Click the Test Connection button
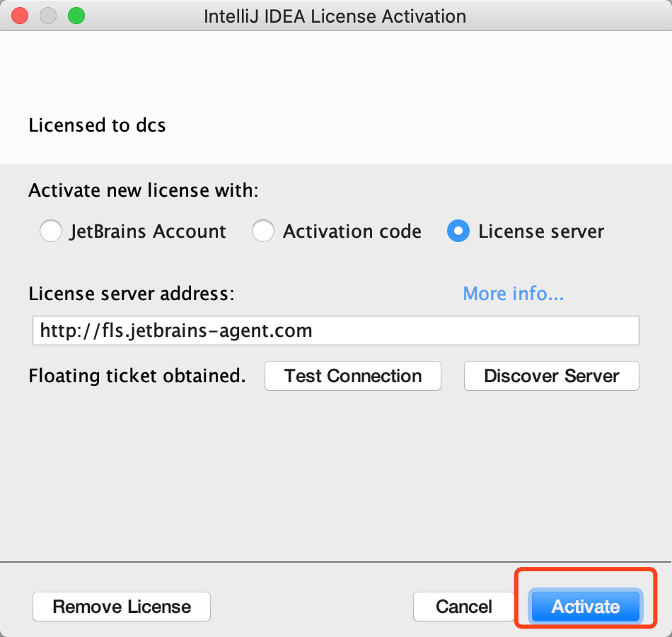Screen dimensions: 672x637 (x=353, y=376)
